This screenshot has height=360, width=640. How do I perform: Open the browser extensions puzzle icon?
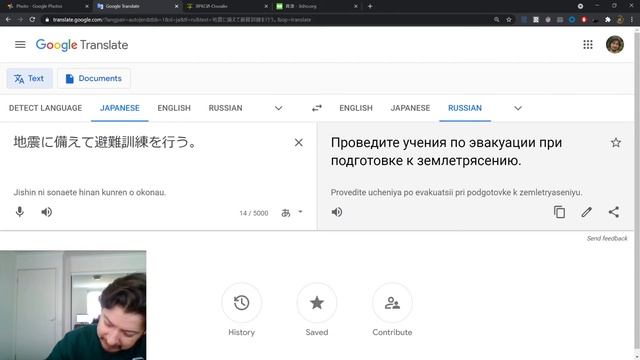[x=608, y=20]
